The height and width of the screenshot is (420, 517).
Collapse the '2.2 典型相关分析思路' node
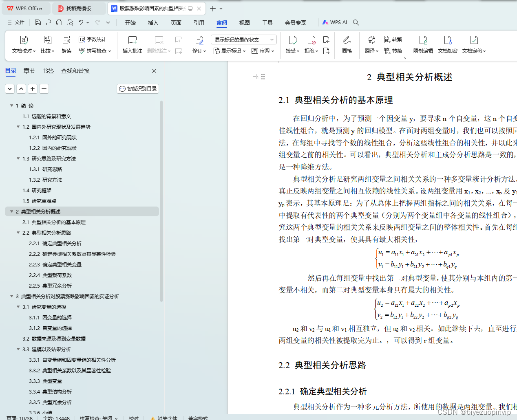click(x=18, y=233)
